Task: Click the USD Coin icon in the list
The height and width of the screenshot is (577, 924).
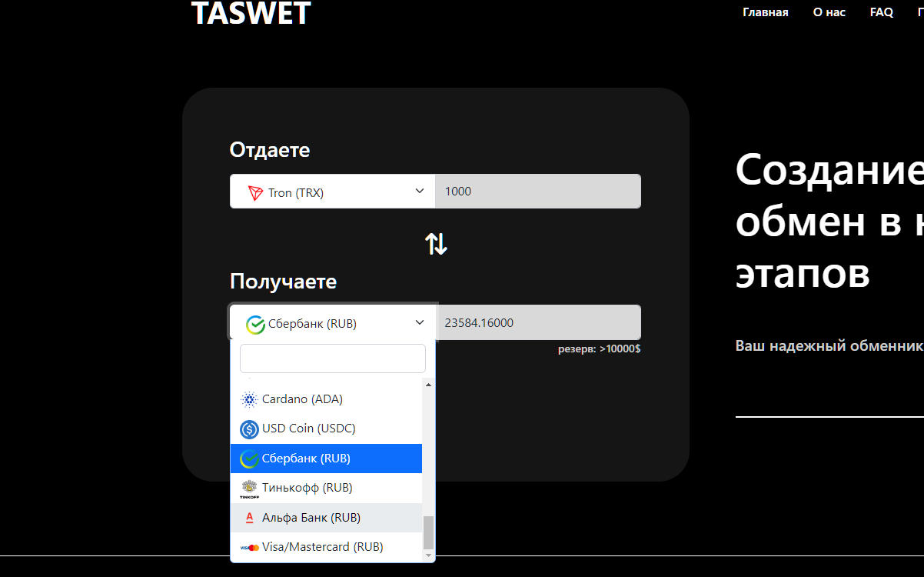Action: coord(249,429)
